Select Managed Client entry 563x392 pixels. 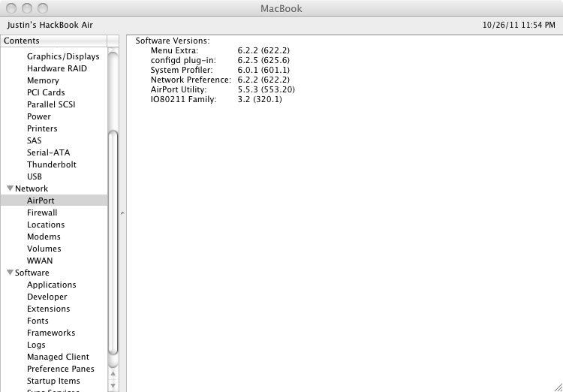(58, 357)
